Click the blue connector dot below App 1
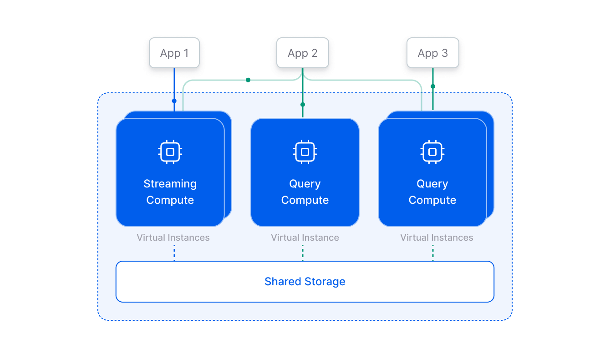610x364 pixels. pyautogui.click(x=174, y=101)
